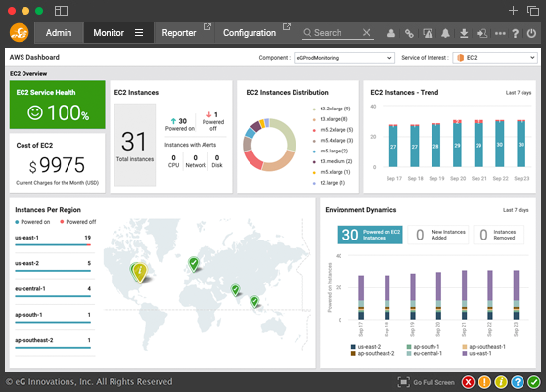Click the notification bell icon
This screenshot has height=392, width=546.
pyautogui.click(x=445, y=33)
